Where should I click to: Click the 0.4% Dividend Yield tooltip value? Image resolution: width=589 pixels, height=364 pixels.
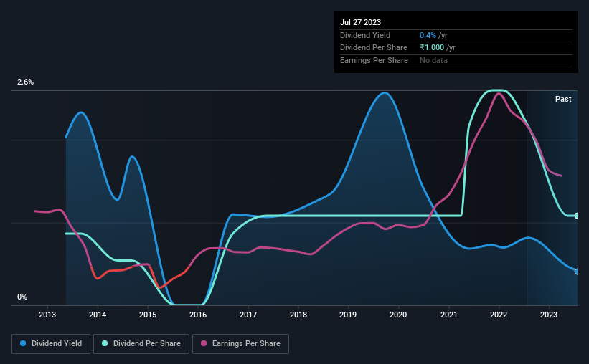[x=428, y=35]
